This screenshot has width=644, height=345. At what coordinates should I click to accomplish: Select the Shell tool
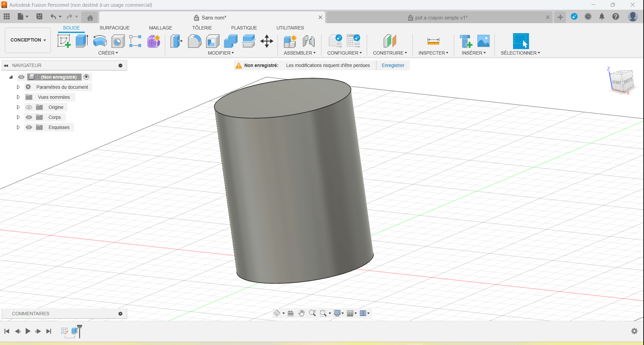coord(212,41)
